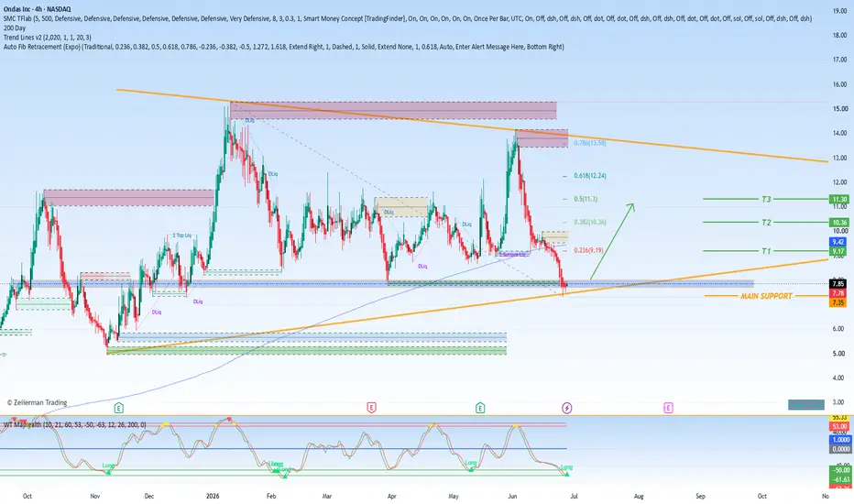Click the 13.00 price axis label
This screenshot has width=854, height=504.
[x=839, y=158]
